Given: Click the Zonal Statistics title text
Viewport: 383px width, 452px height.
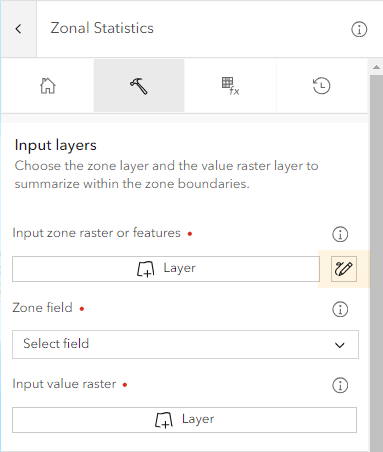Looking at the screenshot, I should 102,28.
